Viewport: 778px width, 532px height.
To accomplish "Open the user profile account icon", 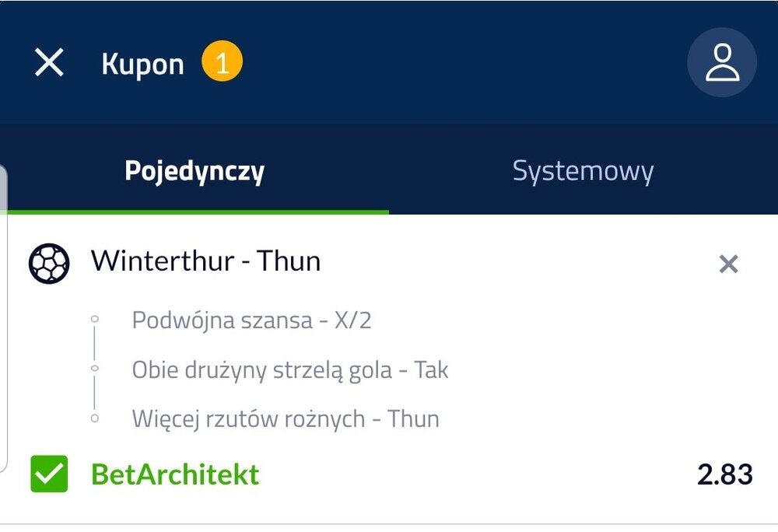I will click(722, 62).
